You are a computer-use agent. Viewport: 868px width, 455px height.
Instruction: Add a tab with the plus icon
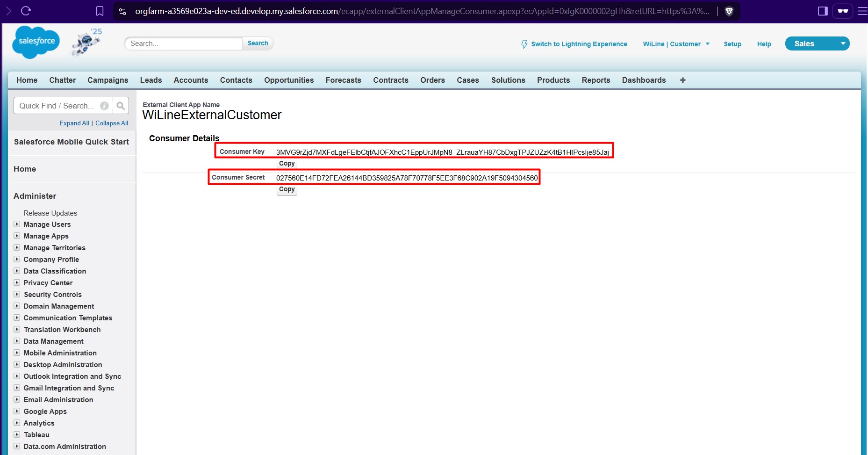[682, 80]
